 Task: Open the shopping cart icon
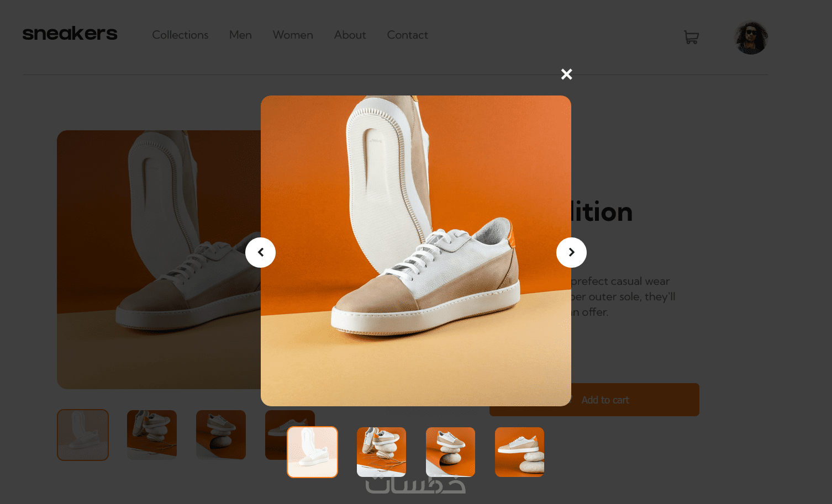pos(691,37)
